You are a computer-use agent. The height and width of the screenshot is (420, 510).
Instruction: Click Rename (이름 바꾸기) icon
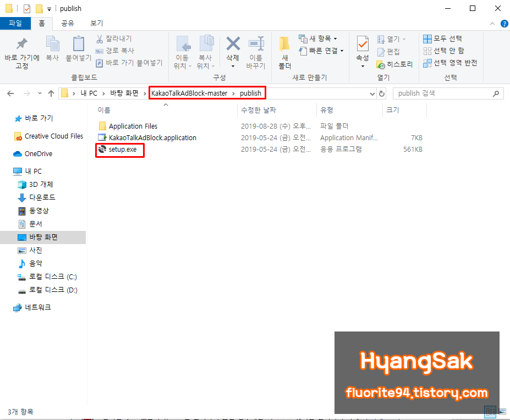[x=256, y=43]
